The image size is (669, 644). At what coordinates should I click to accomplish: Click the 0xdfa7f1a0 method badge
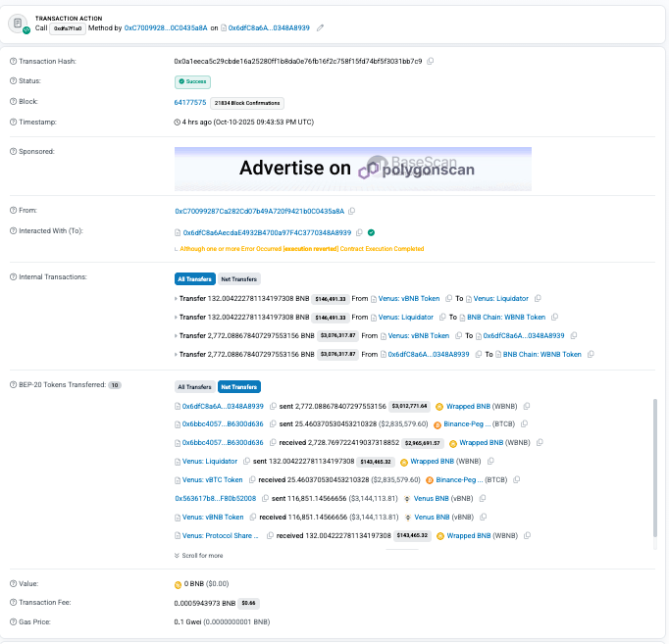click(x=68, y=28)
